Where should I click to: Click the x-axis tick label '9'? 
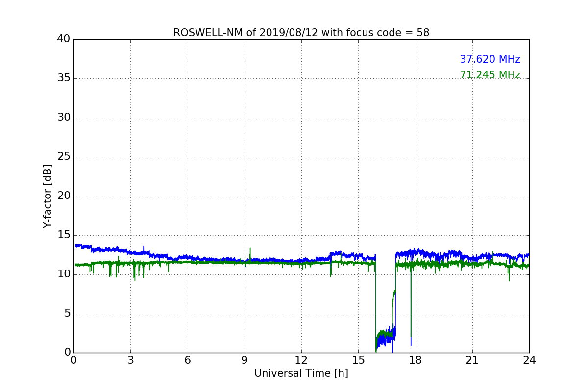[x=245, y=360]
